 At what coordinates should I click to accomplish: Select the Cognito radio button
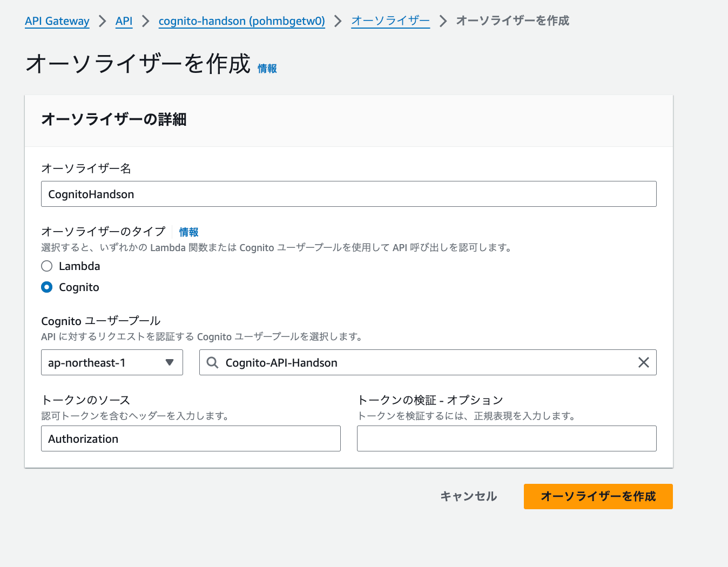click(x=47, y=287)
